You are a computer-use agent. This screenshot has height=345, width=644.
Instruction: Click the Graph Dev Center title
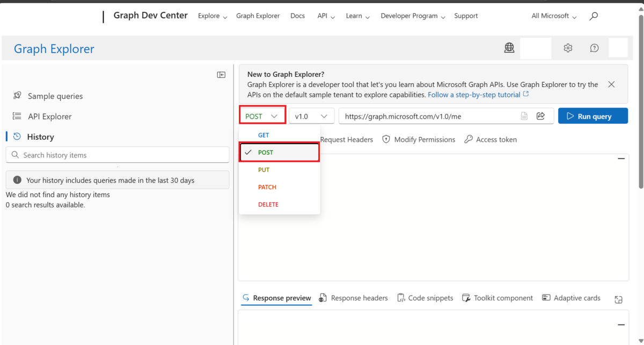point(151,16)
